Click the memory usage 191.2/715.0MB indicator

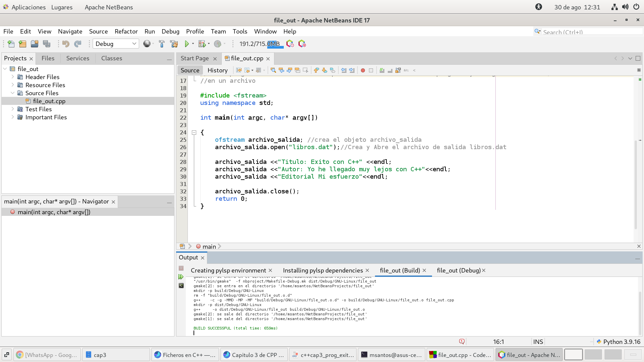(260, 44)
